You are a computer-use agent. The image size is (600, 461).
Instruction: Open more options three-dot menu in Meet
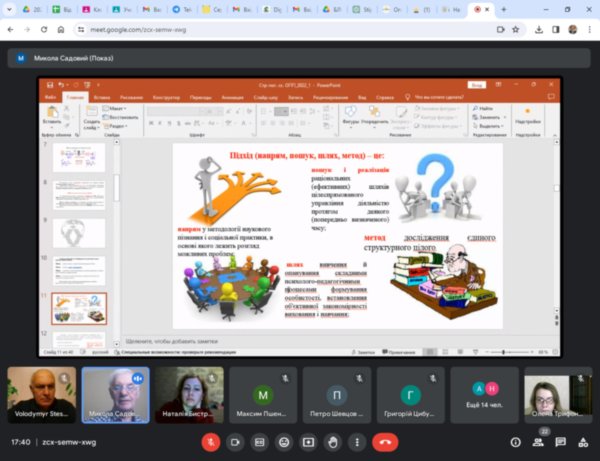(x=356, y=441)
